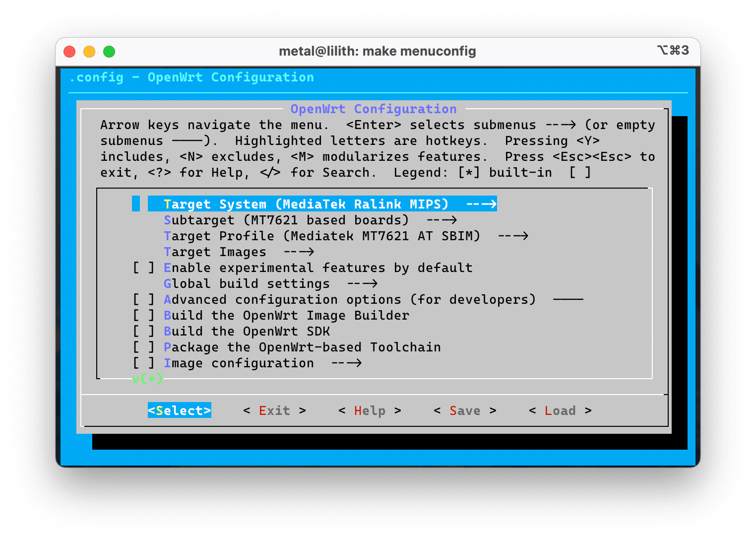Toggle Advanced configuration options checkbox
The width and height of the screenshot is (756, 541).
pos(143,299)
